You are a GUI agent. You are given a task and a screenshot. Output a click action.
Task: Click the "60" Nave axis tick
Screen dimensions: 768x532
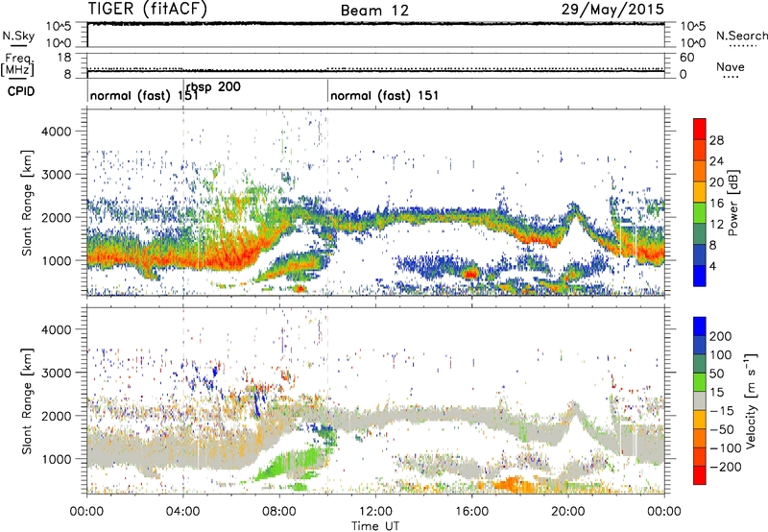[x=686, y=58]
